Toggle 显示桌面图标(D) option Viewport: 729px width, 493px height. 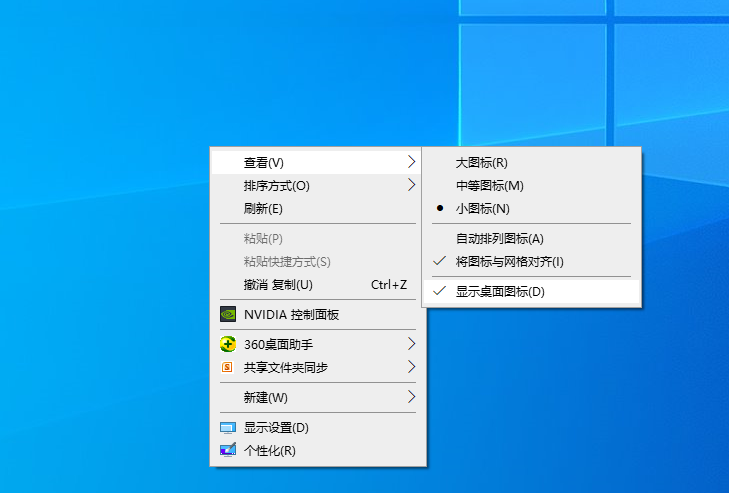[x=532, y=292]
